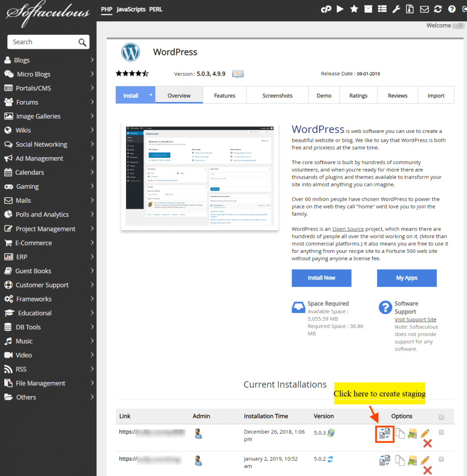Select the PHP scripts tab
This screenshot has width=467, height=476.
(107, 9)
